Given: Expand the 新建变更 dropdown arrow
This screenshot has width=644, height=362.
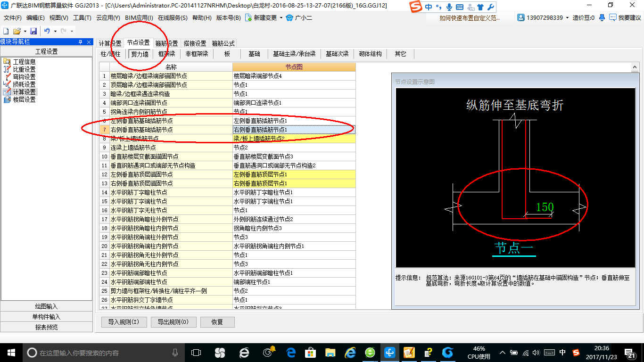Looking at the screenshot, I should (281, 18).
